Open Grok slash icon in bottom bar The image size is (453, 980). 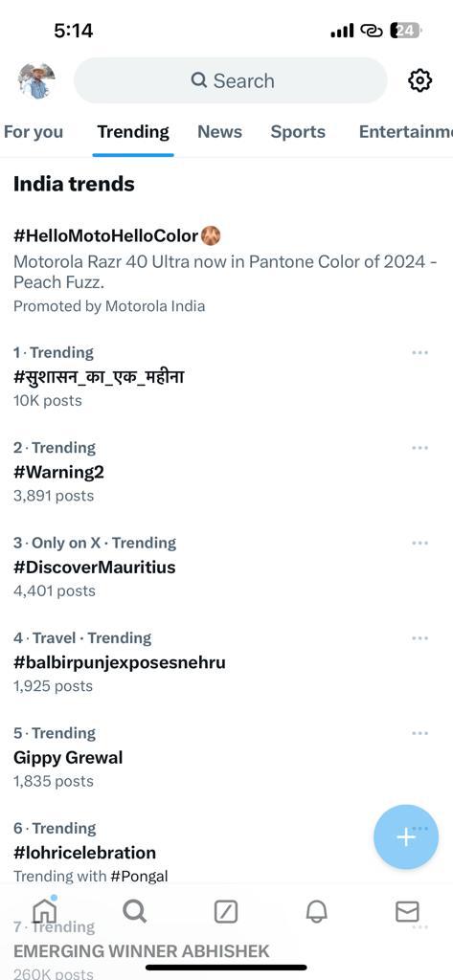tap(226, 912)
